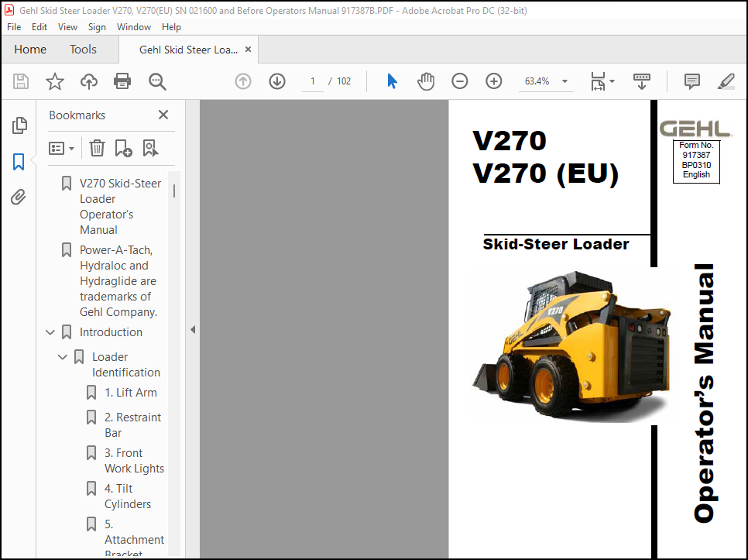Jump to 4. Tilt Cylinders bookmark

[127, 496]
